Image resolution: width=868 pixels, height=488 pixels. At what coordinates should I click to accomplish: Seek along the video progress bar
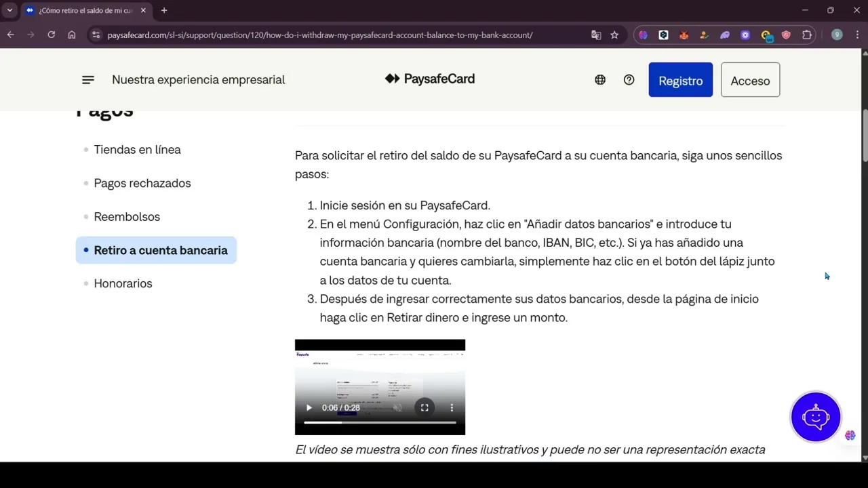(380, 422)
